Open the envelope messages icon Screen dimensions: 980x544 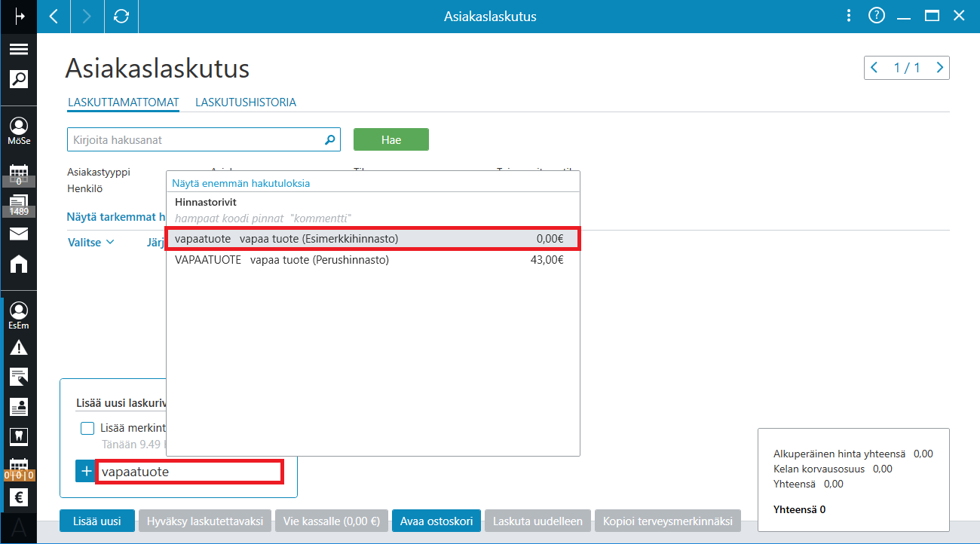pos(18,234)
